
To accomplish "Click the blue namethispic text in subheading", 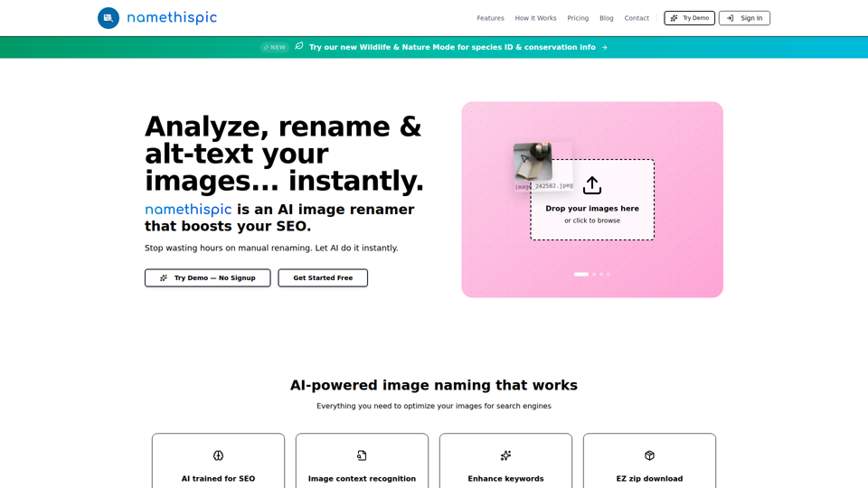I will [x=188, y=209].
